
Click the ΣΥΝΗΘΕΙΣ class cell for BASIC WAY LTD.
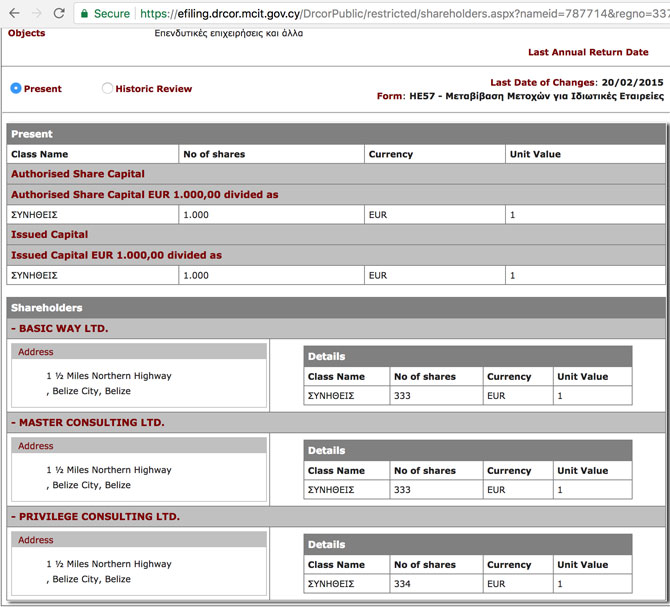coord(347,396)
